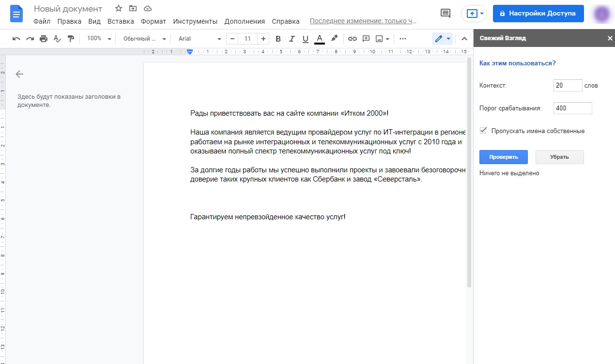Toggle Пропускать имена собственные checkbox
This screenshot has width=615, height=364.
click(483, 131)
